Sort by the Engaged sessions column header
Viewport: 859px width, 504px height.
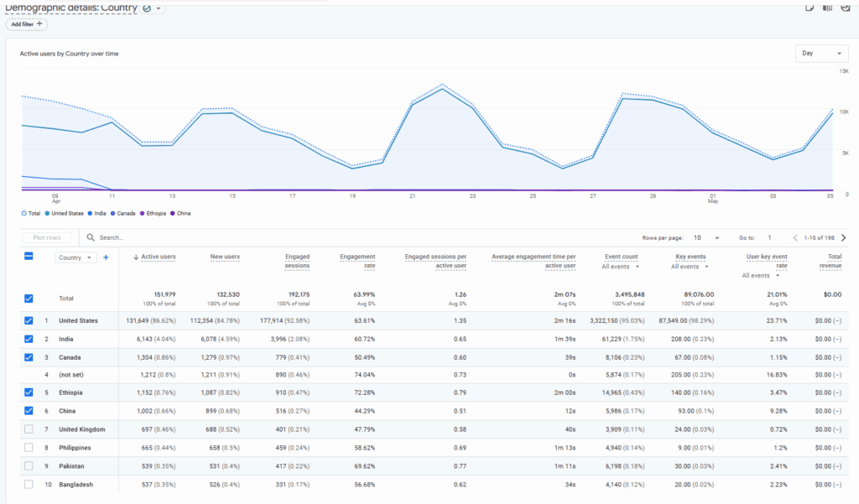pos(297,262)
